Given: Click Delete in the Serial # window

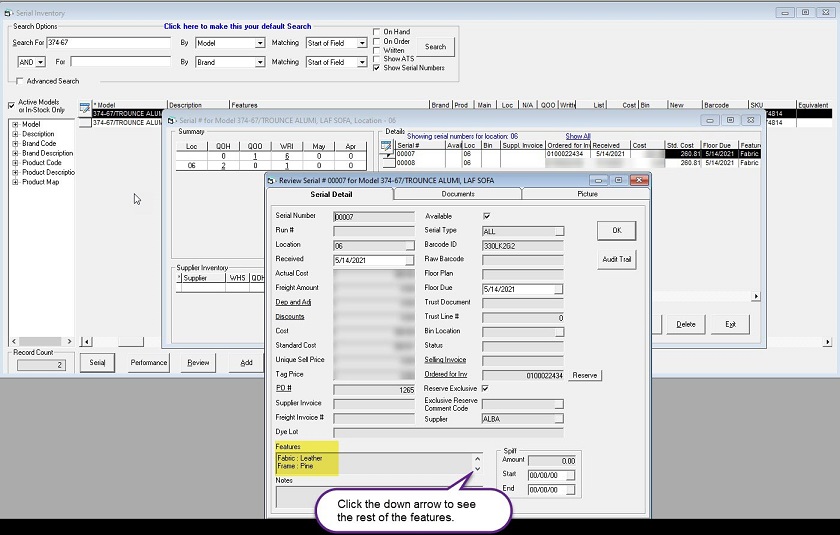Looking at the screenshot, I should [x=686, y=325].
